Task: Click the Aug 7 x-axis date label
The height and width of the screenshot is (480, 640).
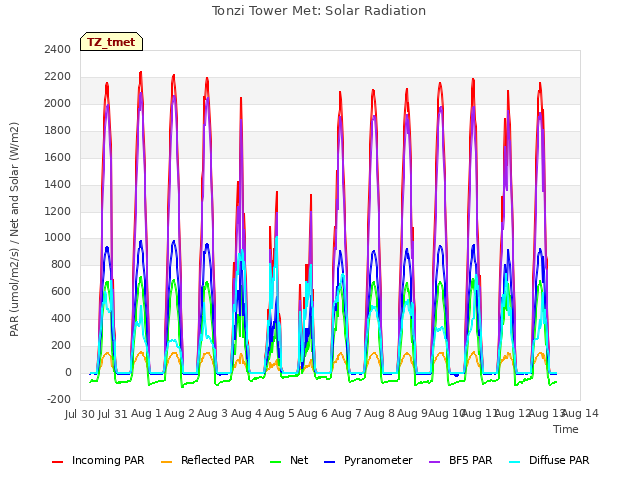Action: click(x=346, y=414)
